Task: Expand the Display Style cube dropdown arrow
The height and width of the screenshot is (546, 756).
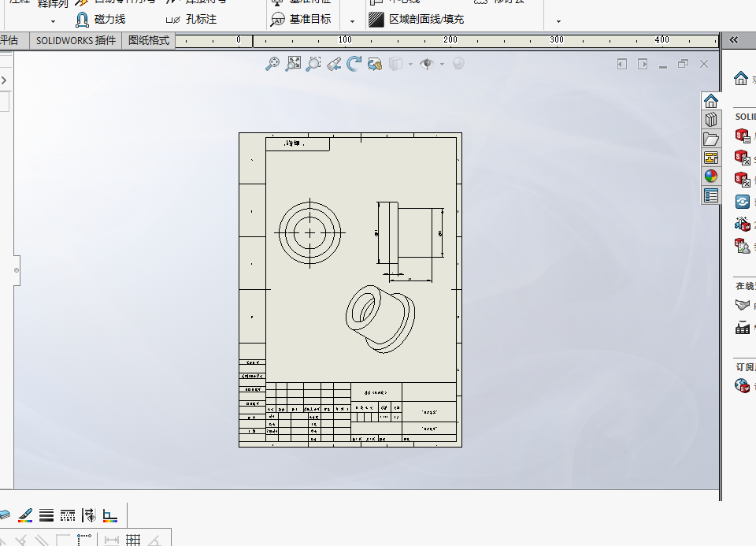Action: click(x=410, y=64)
